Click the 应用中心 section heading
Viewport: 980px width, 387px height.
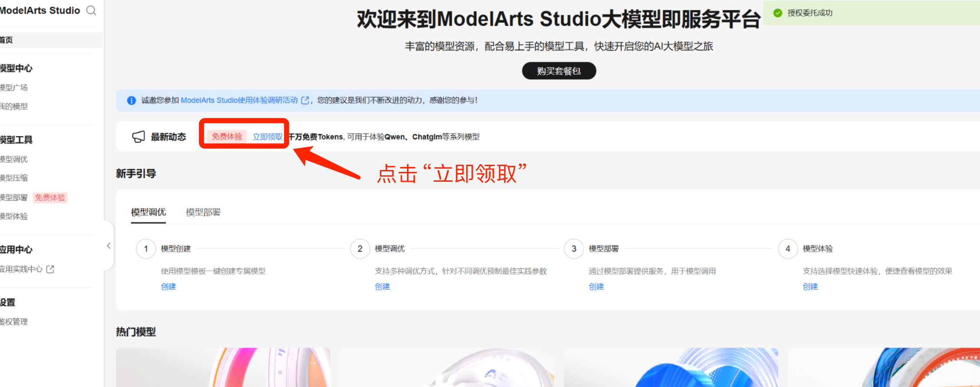pyautogui.click(x=16, y=250)
